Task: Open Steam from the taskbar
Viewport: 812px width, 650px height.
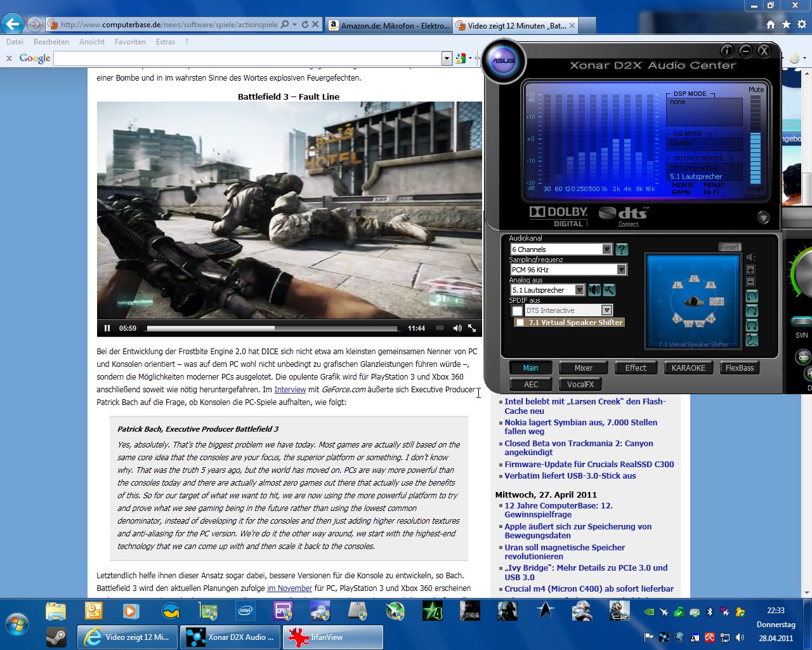Action: (x=56, y=637)
